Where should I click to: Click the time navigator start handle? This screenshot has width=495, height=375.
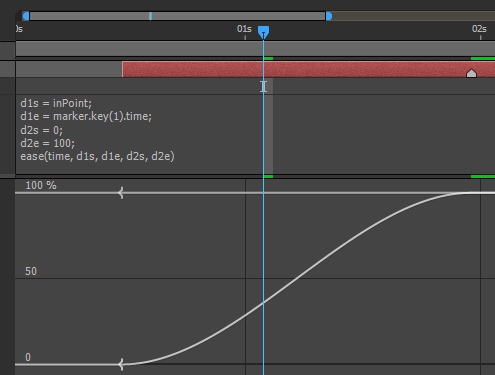26,16
